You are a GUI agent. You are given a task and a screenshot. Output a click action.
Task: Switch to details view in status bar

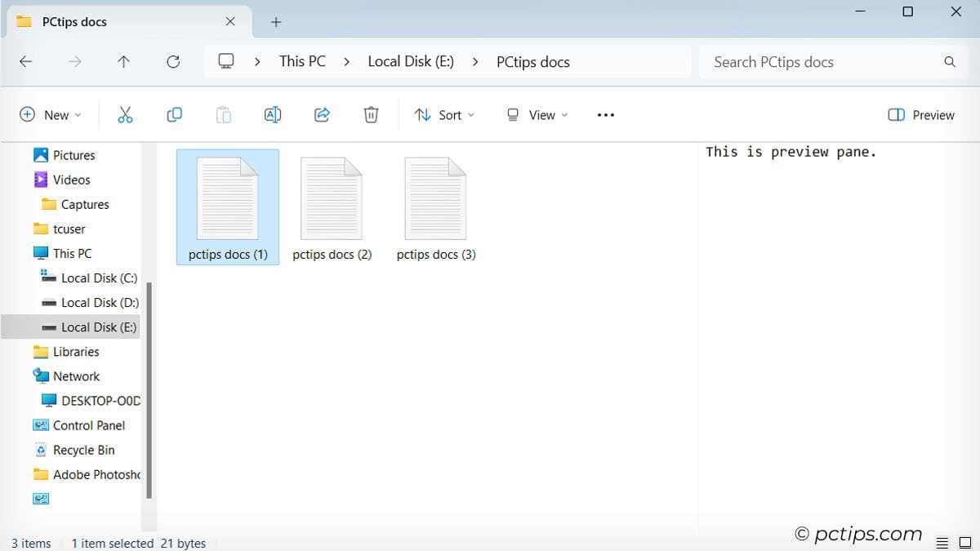(941, 541)
